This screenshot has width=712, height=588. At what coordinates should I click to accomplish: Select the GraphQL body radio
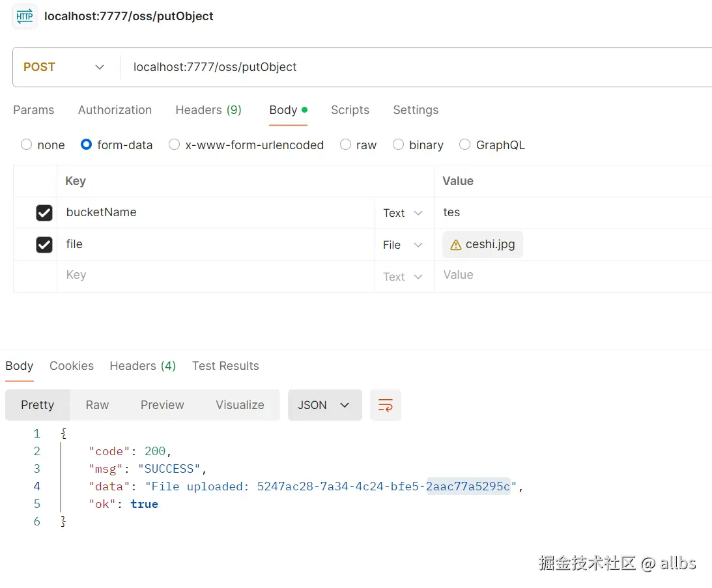click(464, 145)
